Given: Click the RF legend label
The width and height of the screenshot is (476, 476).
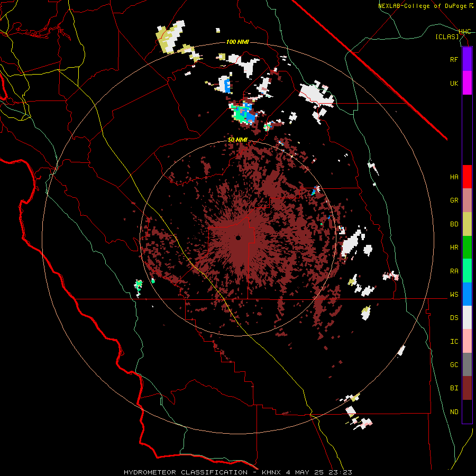Looking at the screenshot, I should point(454,59).
